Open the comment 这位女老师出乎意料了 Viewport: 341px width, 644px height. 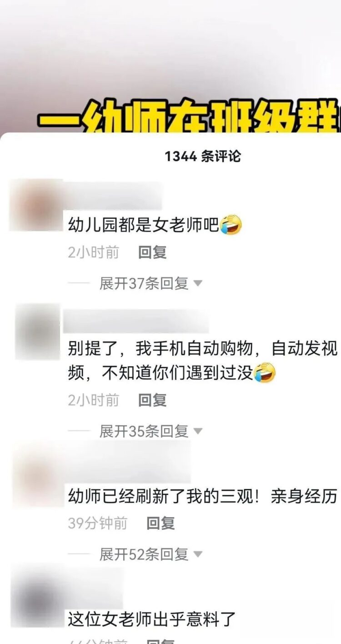(151, 619)
